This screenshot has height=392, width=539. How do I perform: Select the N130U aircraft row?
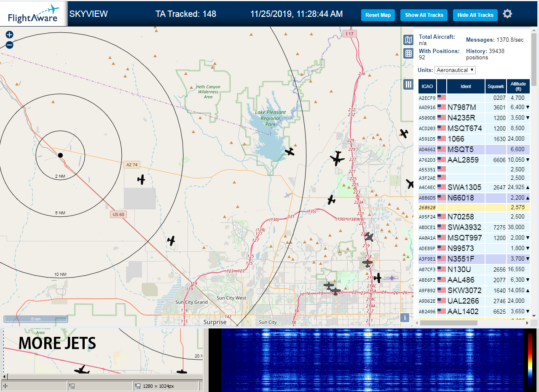pyautogui.click(x=474, y=269)
